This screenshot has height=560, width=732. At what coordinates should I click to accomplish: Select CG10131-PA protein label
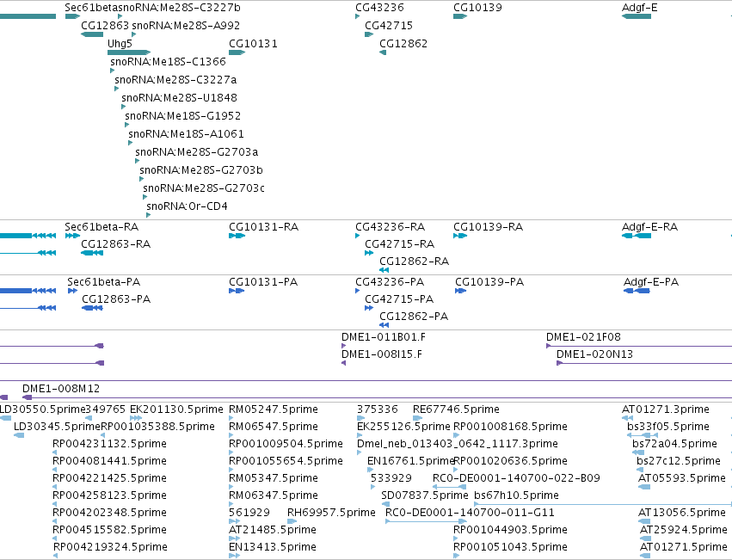tap(263, 282)
